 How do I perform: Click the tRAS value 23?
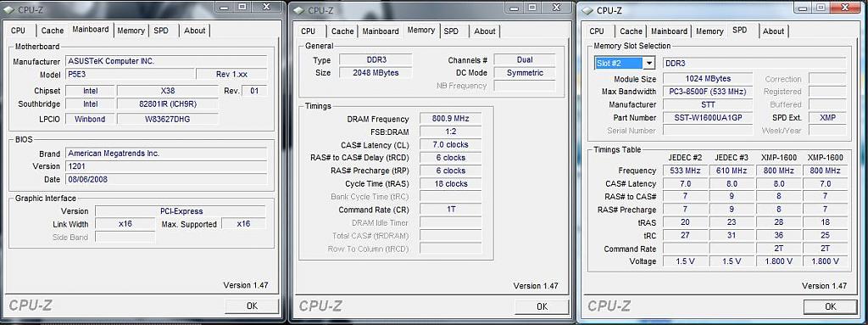click(732, 222)
